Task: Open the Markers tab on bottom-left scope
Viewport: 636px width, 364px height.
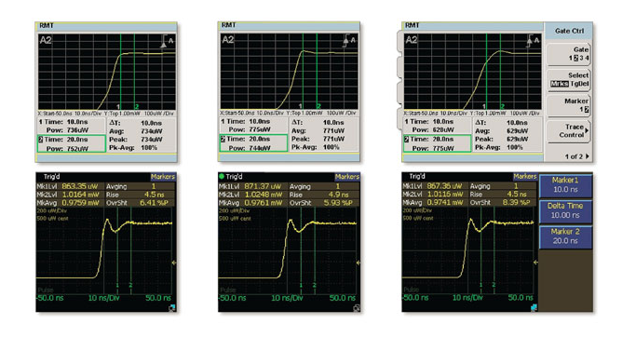Action: point(163,177)
